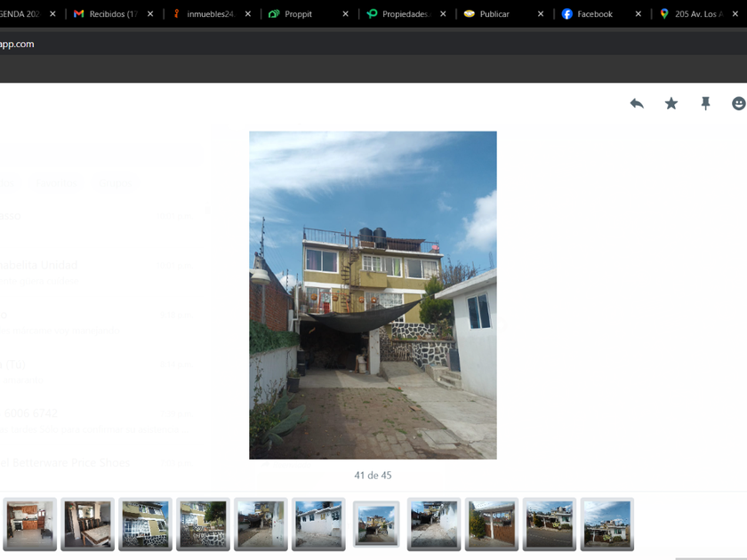The image size is (747, 560).
Task: Select the dining table thumbnail
Action: tap(88, 524)
